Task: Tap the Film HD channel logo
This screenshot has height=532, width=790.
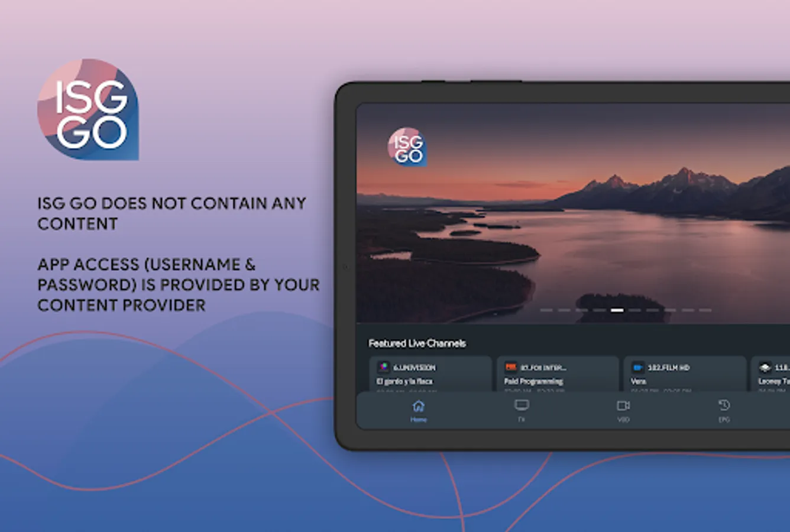Action: click(x=637, y=368)
